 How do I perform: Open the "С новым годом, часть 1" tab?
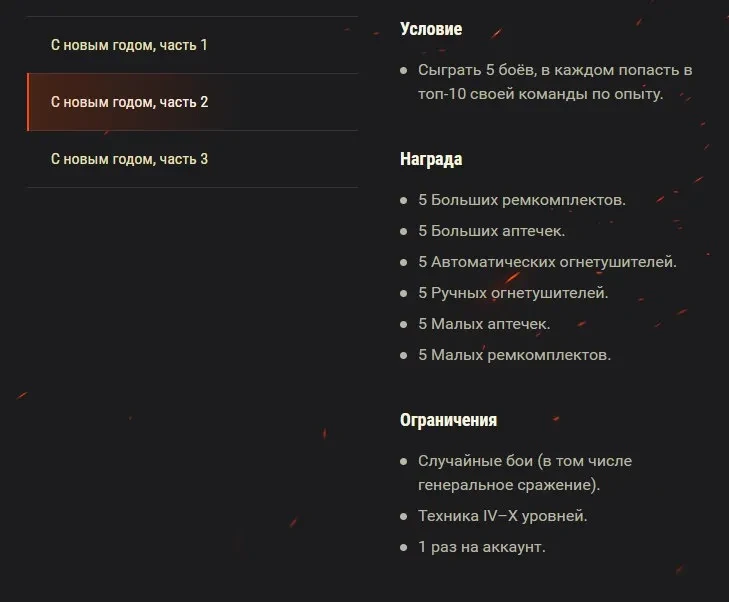(x=129, y=45)
